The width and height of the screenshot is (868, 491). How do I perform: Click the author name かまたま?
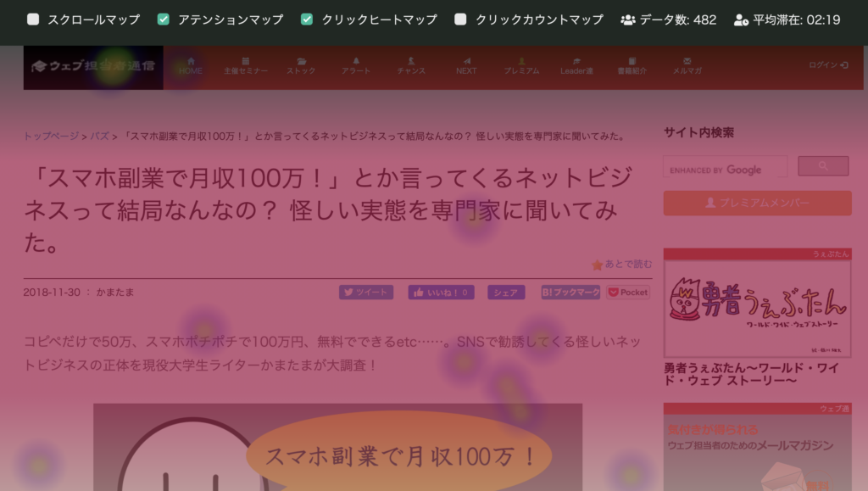[x=115, y=293]
